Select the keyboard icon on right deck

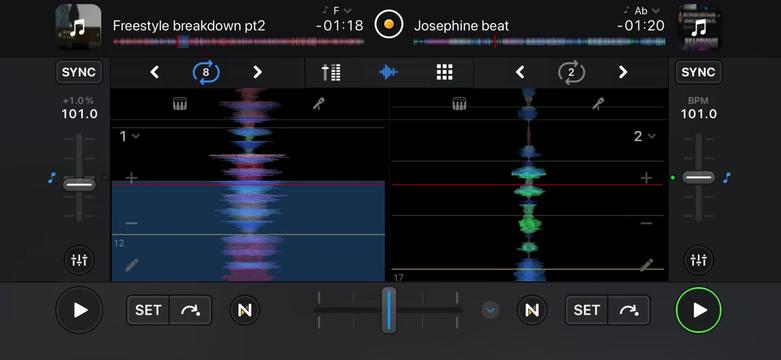click(459, 104)
